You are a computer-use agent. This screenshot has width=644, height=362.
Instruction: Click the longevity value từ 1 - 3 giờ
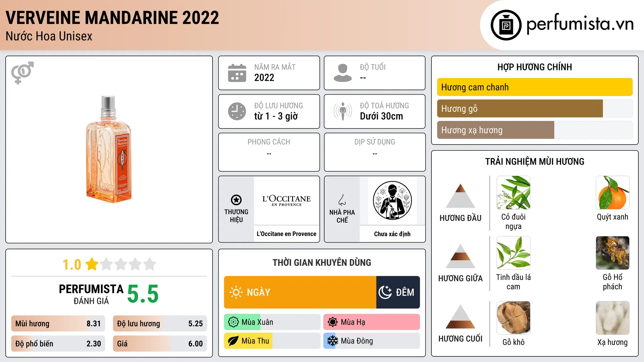tap(276, 116)
